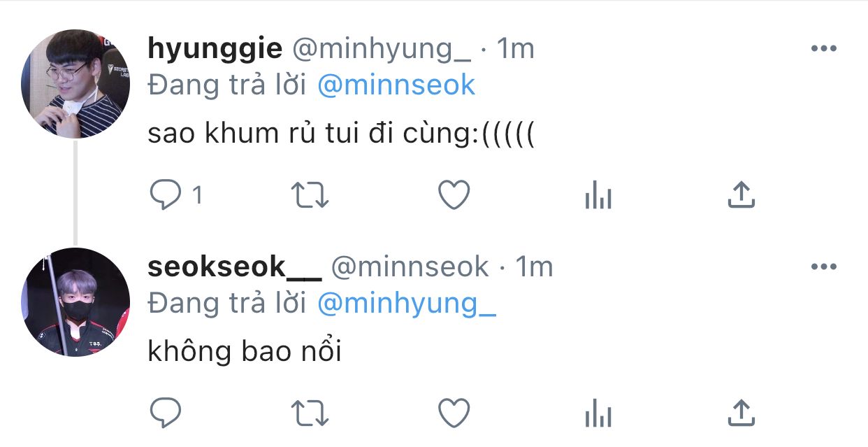Open more options on hyunggie's tweet
The height and width of the screenshot is (447, 868).
823,48
